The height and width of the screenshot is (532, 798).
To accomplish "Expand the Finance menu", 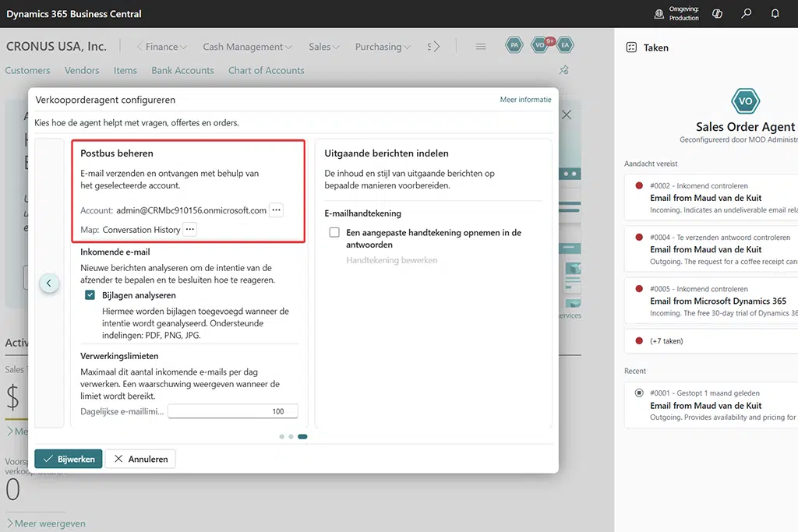I will (x=166, y=47).
